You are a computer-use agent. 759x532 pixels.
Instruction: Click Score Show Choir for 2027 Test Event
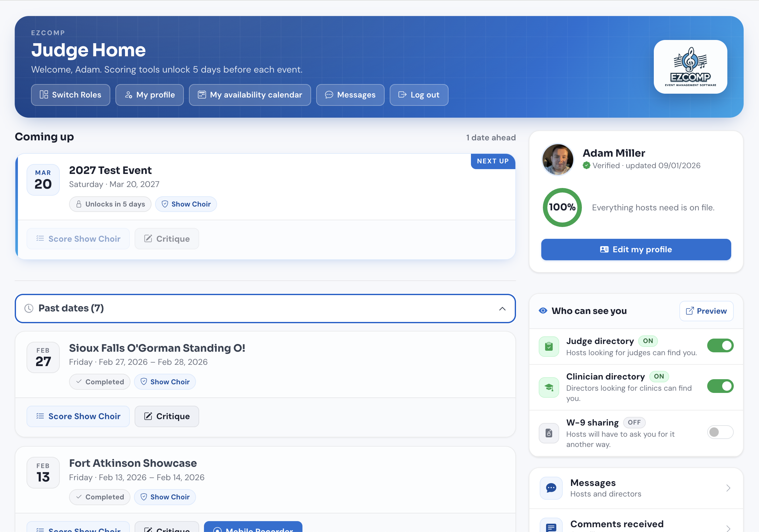pos(78,239)
